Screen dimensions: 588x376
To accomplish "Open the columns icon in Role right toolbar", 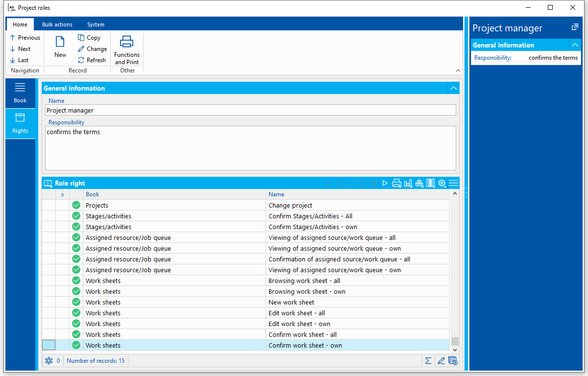I will click(431, 183).
